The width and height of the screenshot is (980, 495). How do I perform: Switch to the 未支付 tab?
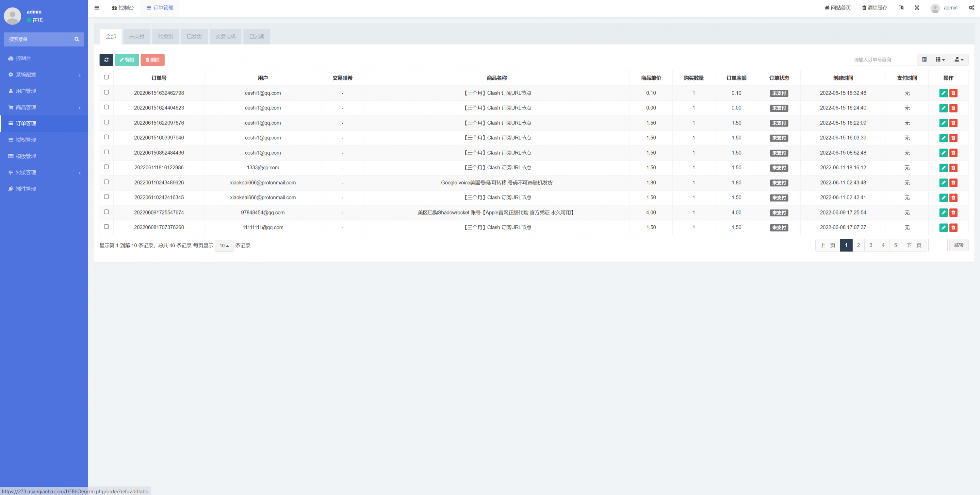[137, 37]
